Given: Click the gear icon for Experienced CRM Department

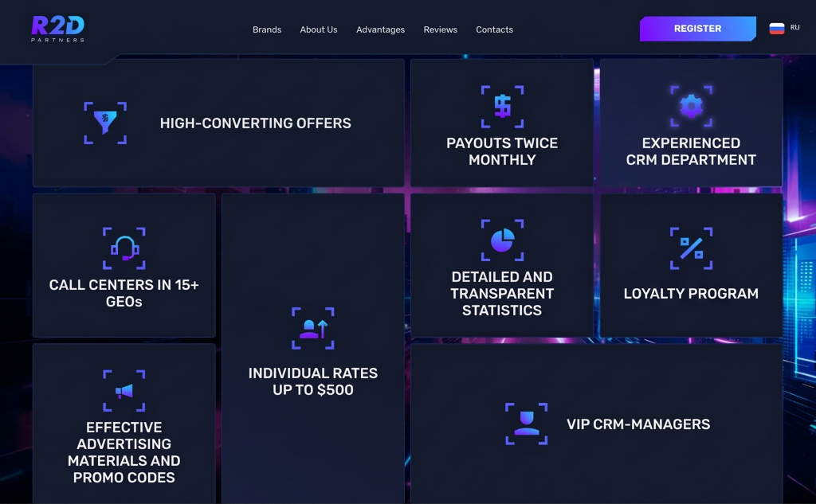Looking at the screenshot, I should [x=691, y=106].
